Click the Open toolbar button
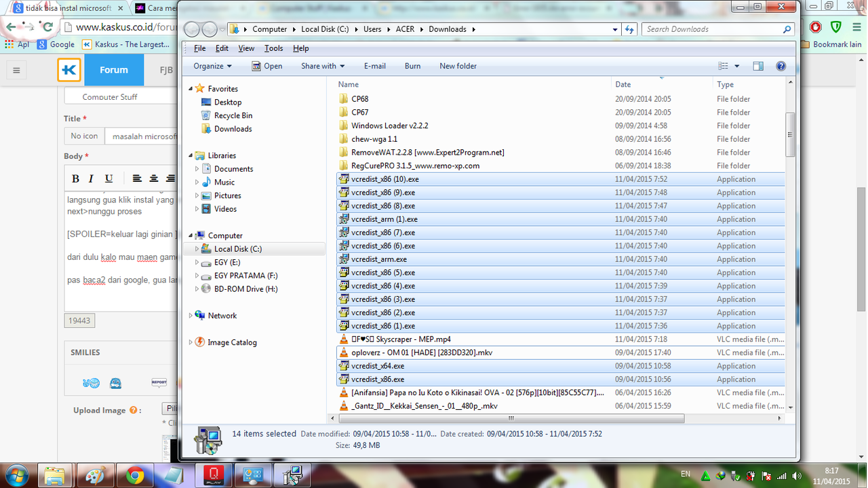This screenshot has width=868, height=488. tap(267, 66)
